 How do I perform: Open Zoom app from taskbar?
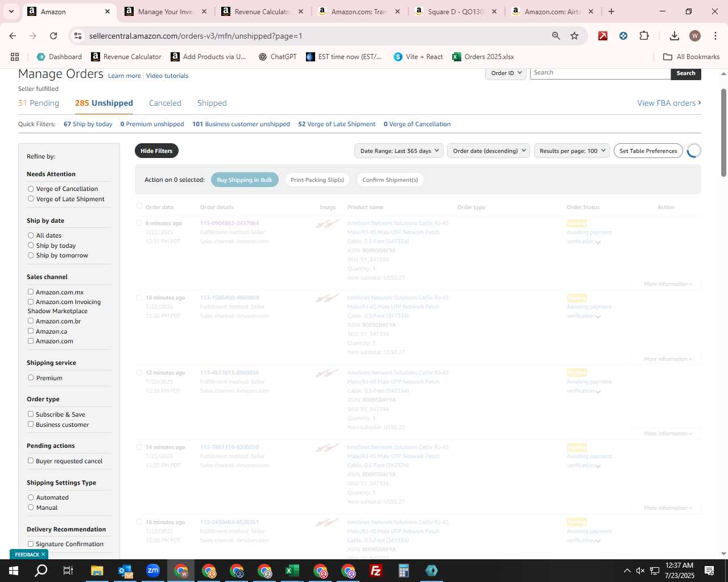coord(153,571)
